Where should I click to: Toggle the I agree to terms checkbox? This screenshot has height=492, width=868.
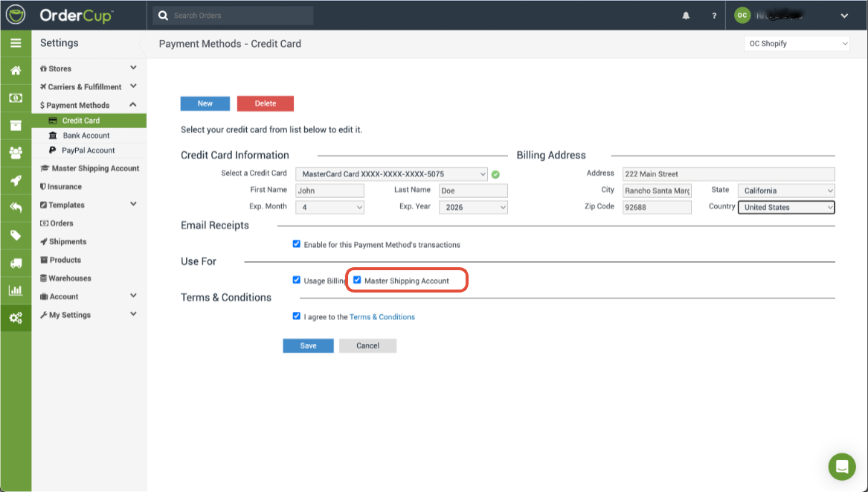coord(297,316)
